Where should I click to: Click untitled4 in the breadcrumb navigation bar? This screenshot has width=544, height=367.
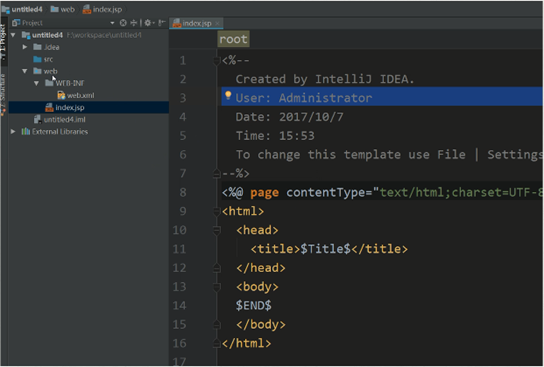tap(27, 9)
